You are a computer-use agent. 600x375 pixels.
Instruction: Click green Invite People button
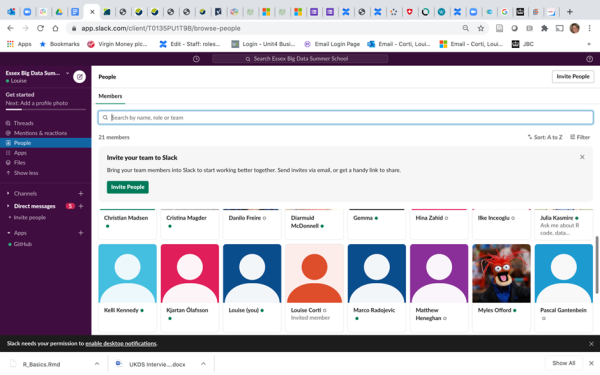coord(128,187)
